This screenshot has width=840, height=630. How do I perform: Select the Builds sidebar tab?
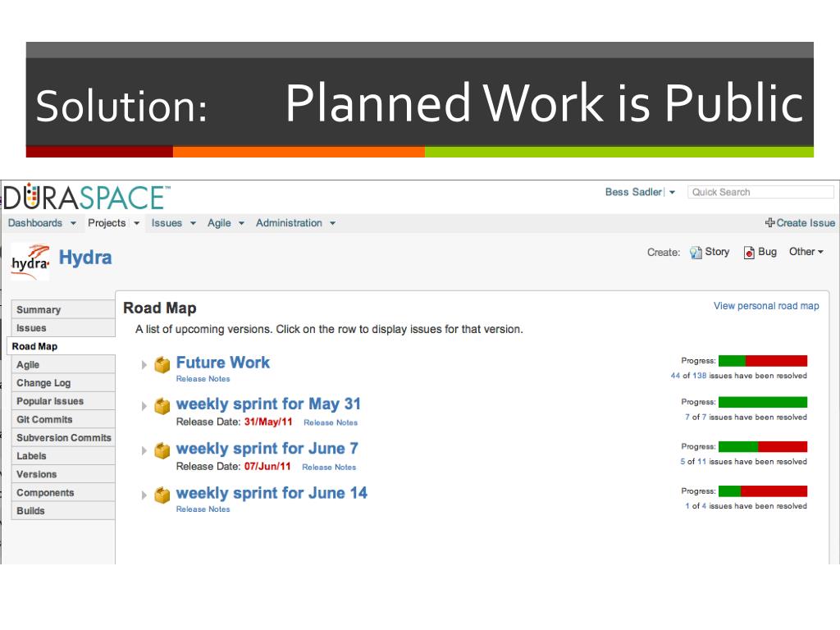(63, 510)
